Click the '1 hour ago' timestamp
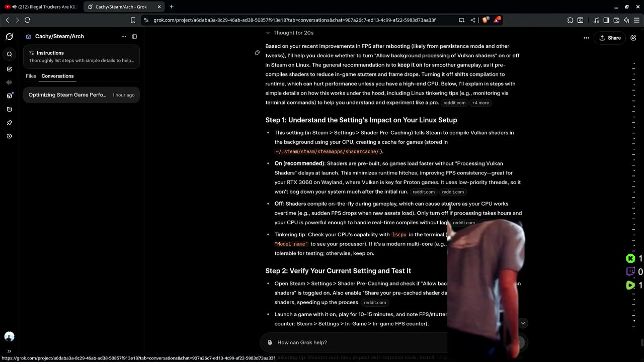Viewport: 644px width, 362px height. point(123,95)
